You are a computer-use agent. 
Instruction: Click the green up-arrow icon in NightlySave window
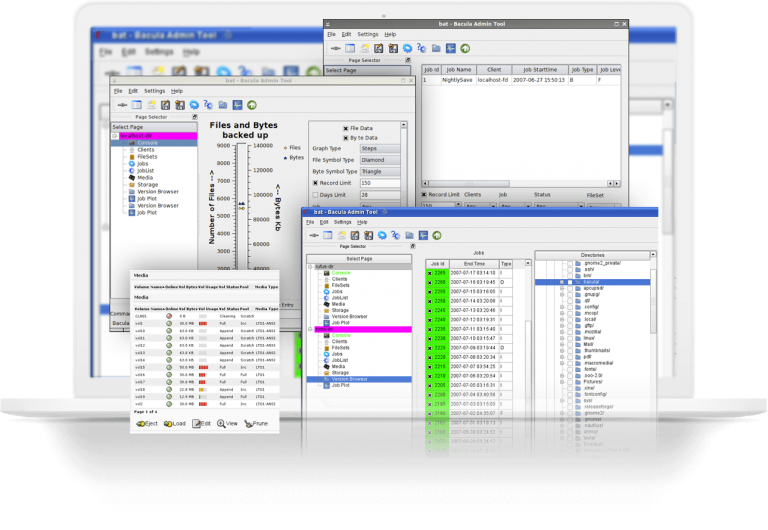click(x=465, y=48)
